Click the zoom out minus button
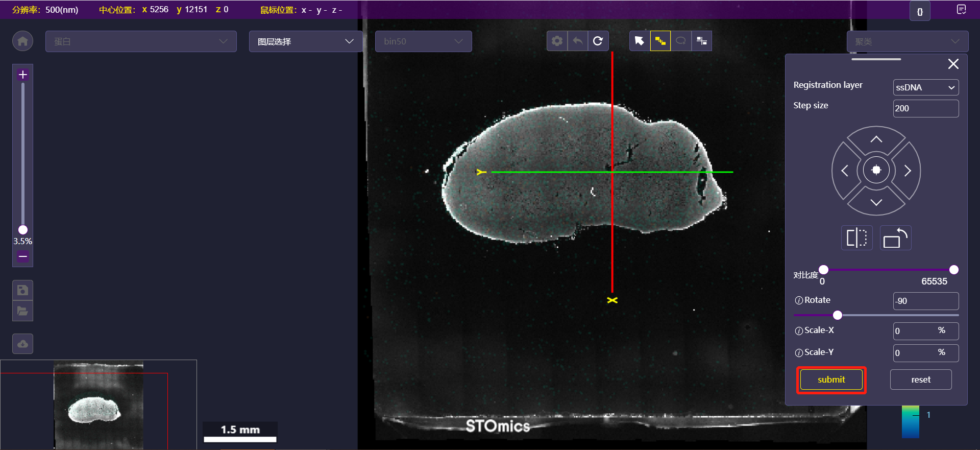The width and height of the screenshot is (980, 450). click(22, 256)
